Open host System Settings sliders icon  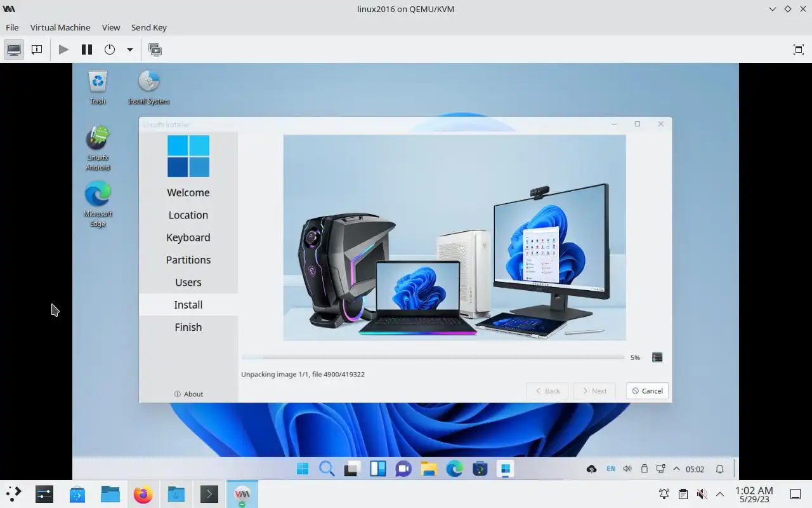(x=44, y=494)
